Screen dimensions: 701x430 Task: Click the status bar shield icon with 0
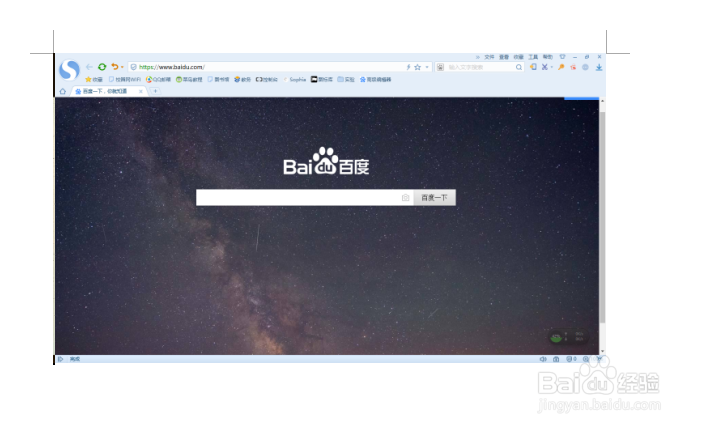click(571, 359)
